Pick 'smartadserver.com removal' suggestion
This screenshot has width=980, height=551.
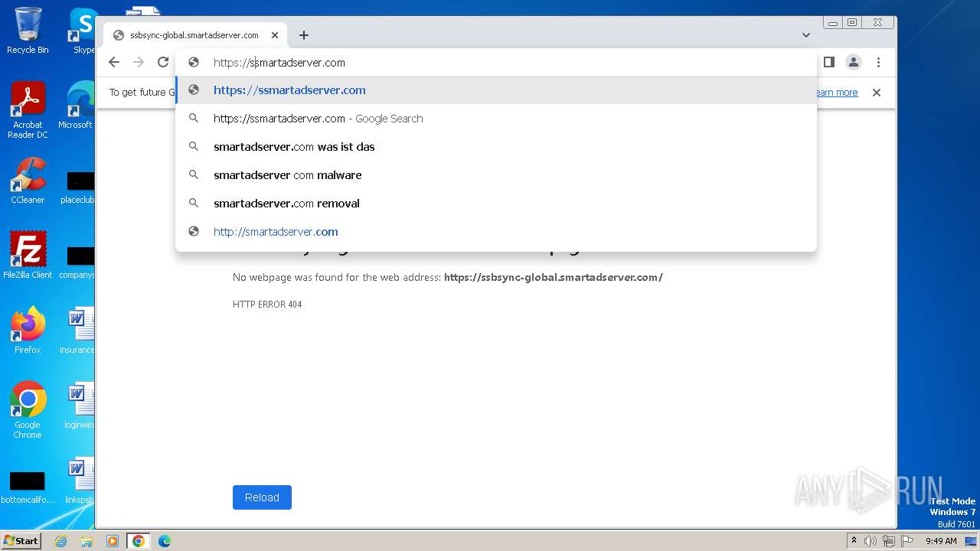(x=496, y=204)
